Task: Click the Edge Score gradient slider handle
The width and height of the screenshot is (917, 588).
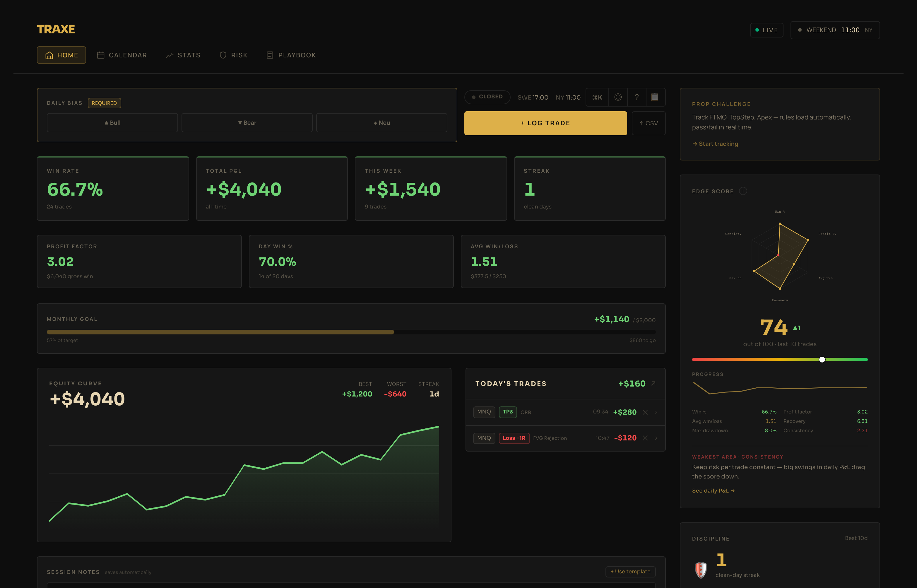Action: coord(822,359)
